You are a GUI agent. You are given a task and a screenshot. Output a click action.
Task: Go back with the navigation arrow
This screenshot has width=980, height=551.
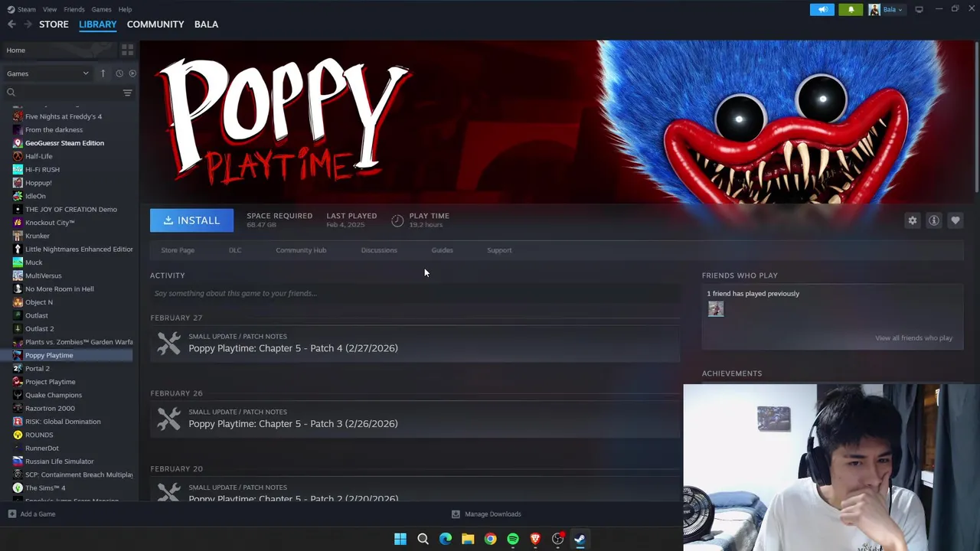pyautogui.click(x=11, y=24)
